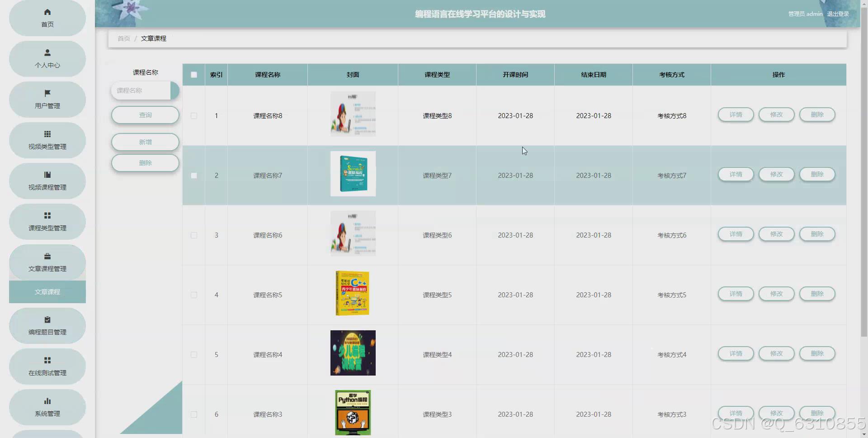View 详情 for 课程名称6
The width and height of the screenshot is (868, 438).
tap(736, 234)
